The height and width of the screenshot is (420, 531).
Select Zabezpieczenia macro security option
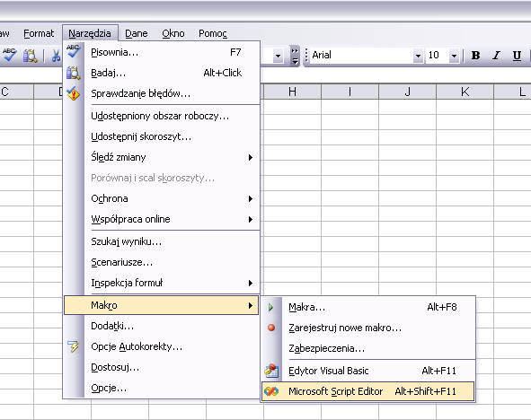367,348
